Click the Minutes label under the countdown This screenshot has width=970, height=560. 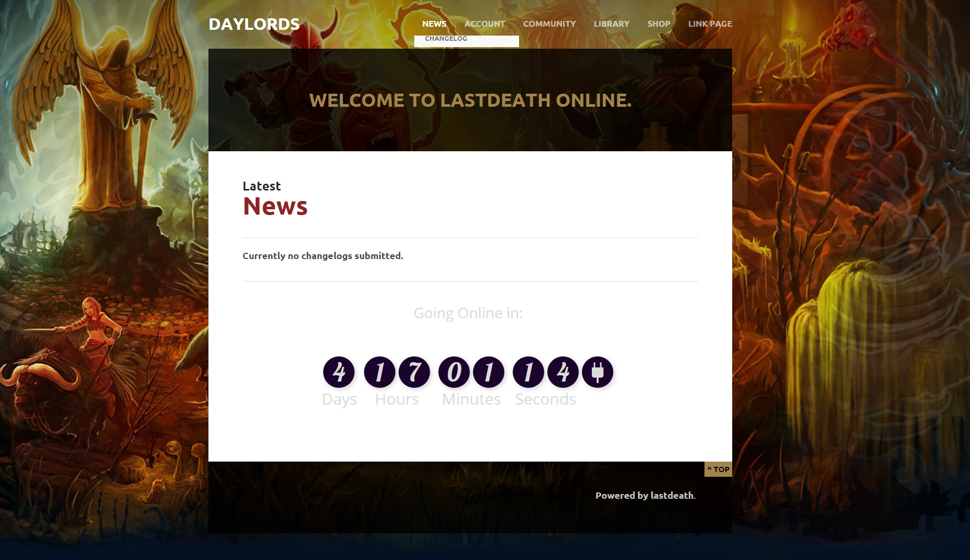471,399
